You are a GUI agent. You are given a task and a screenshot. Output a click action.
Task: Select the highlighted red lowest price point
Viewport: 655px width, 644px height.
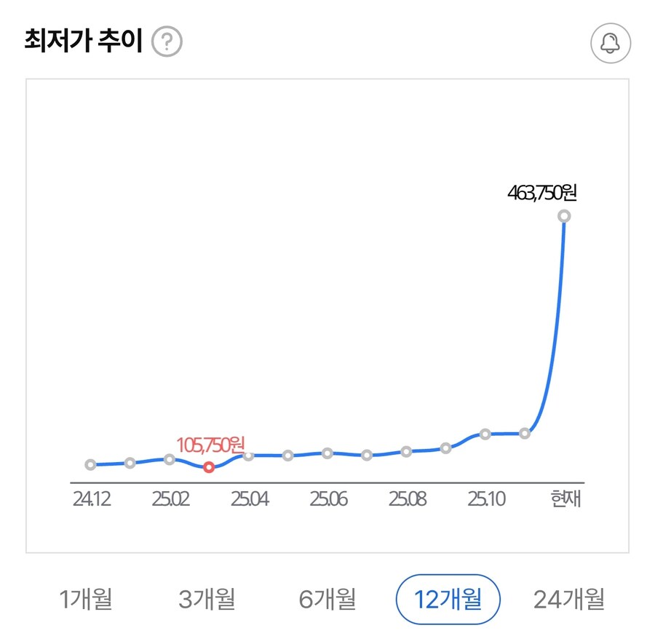[x=209, y=467]
